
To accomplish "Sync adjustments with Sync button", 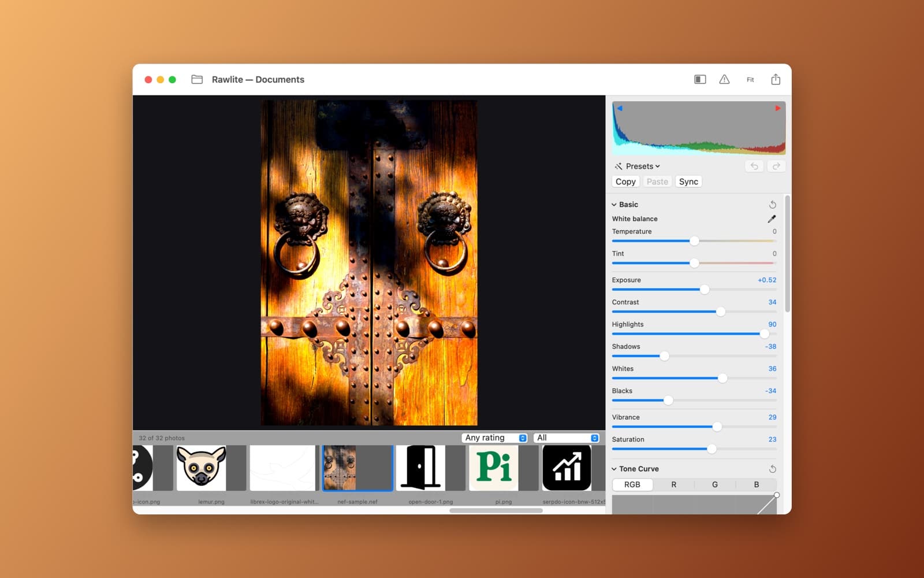I will 688,181.
